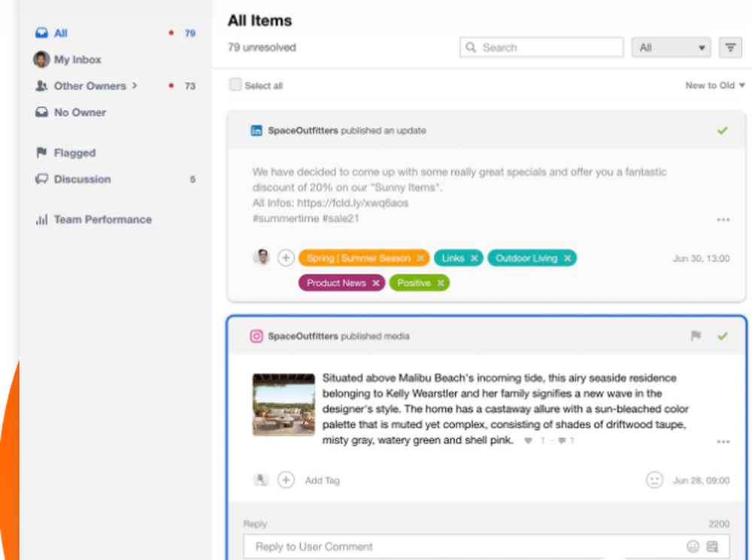Flag the Instagram media post
The height and width of the screenshot is (560, 752).
[x=696, y=336]
